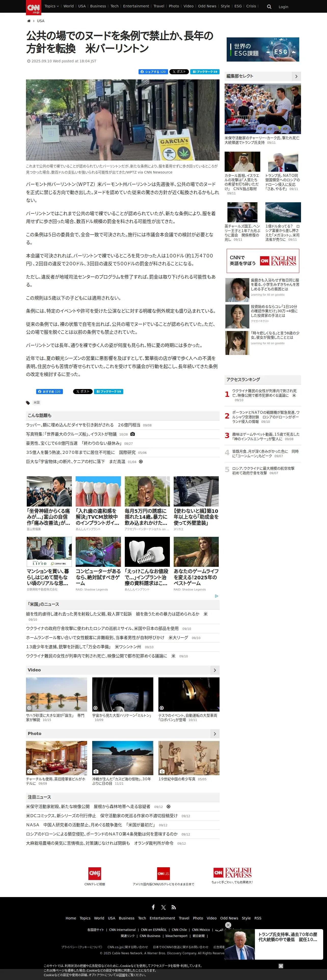Screen dimensions: 327x980
Task: Expand Video section arrow
Action: click(x=215, y=670)
